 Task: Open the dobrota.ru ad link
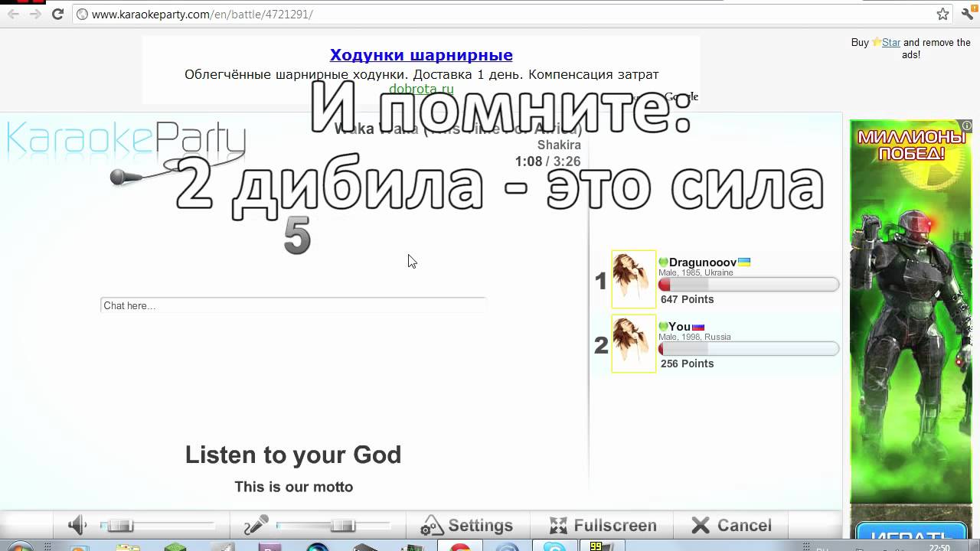pyautogui.click(x=421, y=89)
